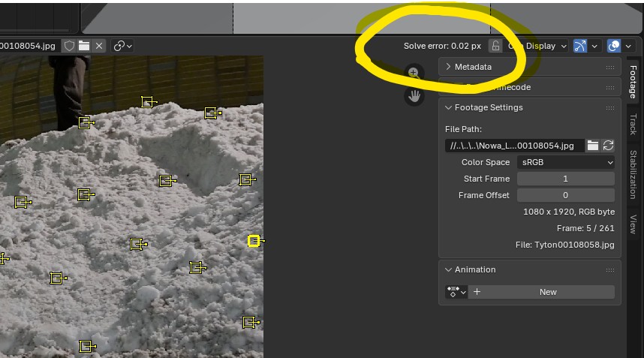Switch to the Track sidebar tab

click(x=633, y=124)
